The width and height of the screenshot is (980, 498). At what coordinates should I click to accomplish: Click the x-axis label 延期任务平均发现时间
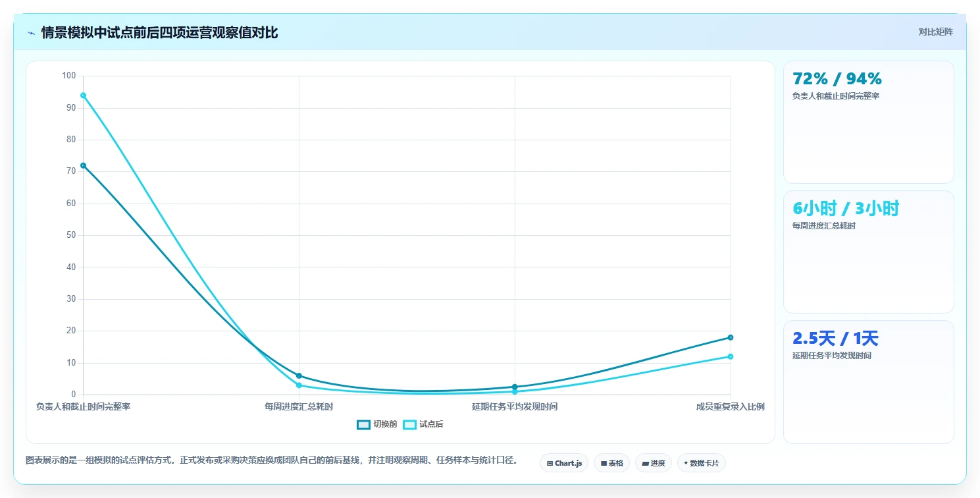[x=515, y=406]
